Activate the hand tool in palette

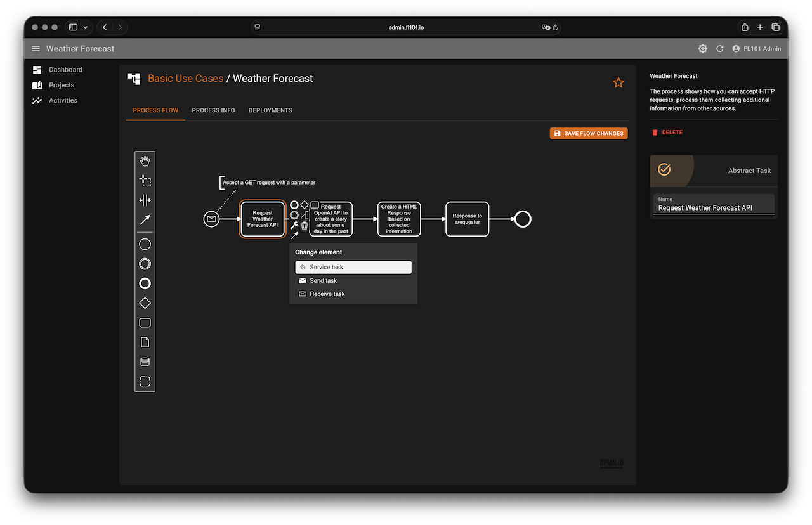point(145,161)
